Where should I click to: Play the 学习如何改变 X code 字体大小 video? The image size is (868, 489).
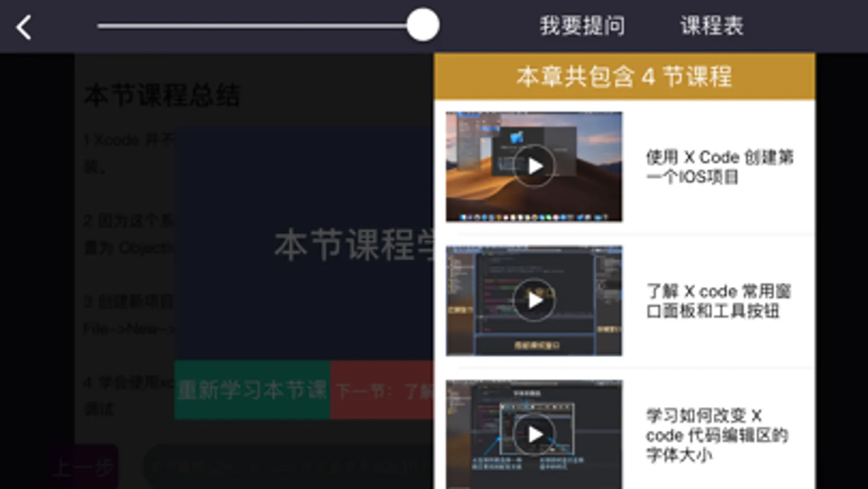click(534, 434)
